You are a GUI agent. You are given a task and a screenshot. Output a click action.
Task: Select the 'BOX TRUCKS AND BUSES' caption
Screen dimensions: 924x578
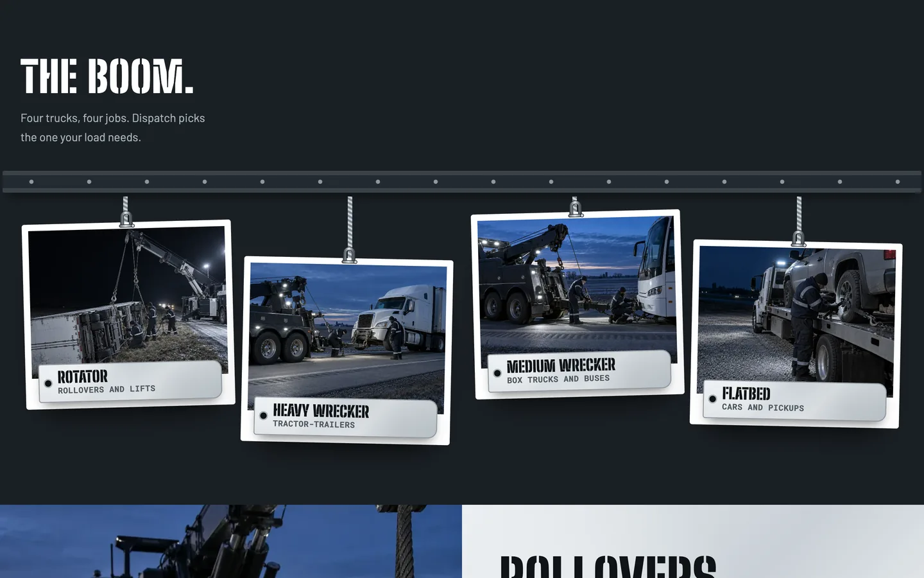click(558, 379)
